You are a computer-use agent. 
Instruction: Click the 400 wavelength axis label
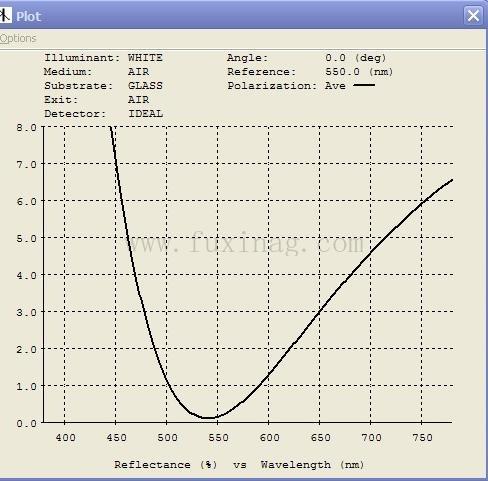click(65, 437)
